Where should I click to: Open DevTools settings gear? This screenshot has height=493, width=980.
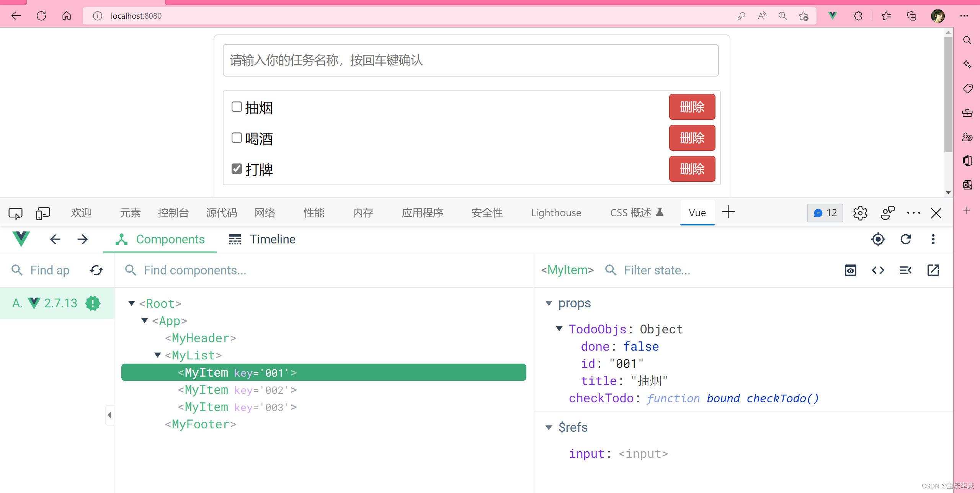[860, 213]
